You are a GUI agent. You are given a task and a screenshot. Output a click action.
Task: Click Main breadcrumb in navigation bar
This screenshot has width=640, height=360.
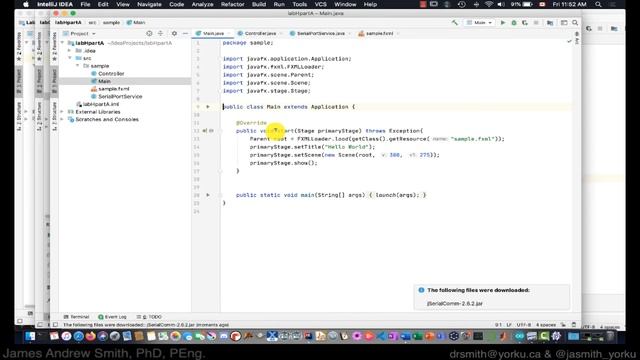[x=136, y=23]
